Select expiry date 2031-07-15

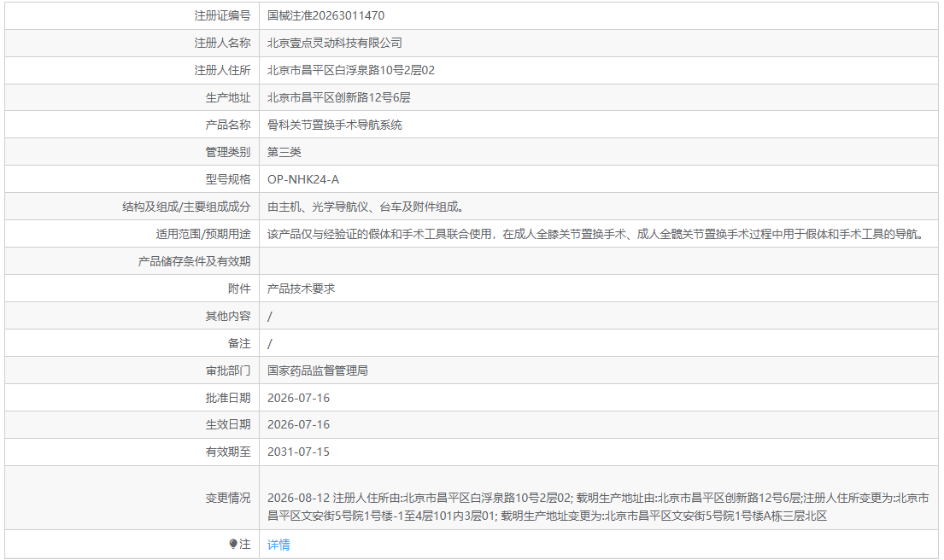(299, 452)
